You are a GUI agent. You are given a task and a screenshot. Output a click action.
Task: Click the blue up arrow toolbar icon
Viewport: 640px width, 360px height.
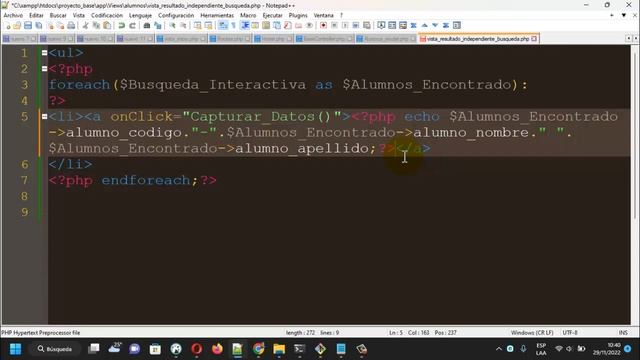(x=424, y=25)
